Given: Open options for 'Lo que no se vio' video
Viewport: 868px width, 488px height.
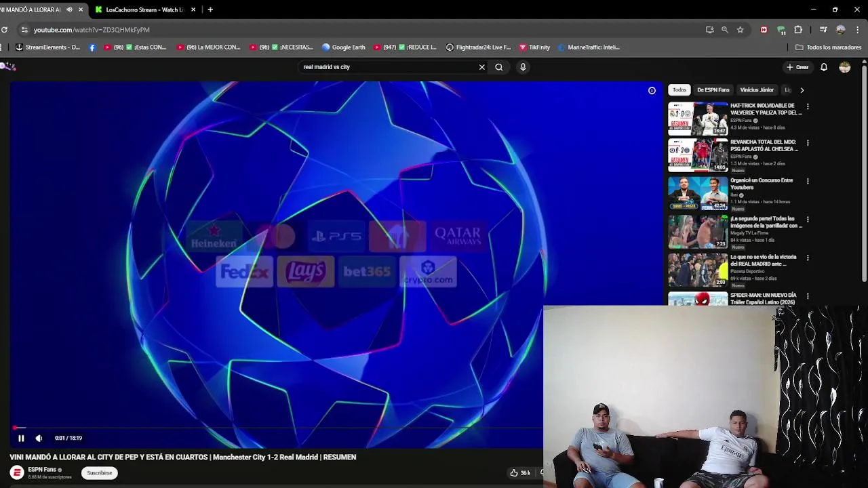Looking at the screenshot, I should (x=808, y=258).
